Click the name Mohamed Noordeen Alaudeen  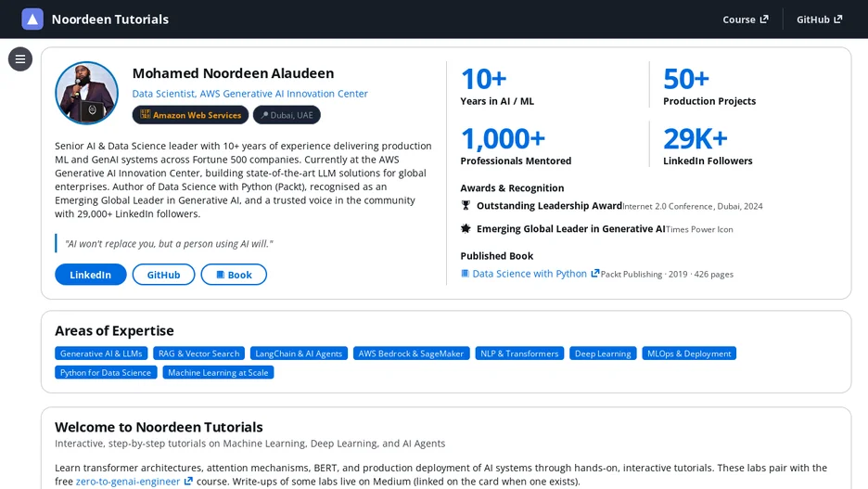pos(233,73)
